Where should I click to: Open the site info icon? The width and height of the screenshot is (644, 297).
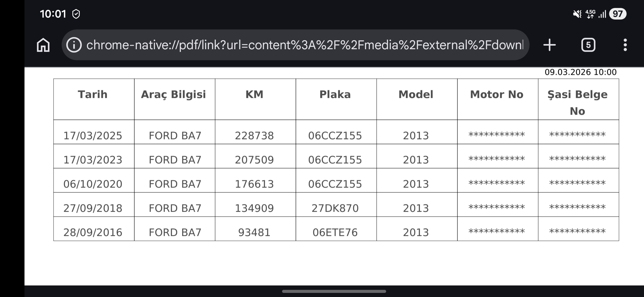pyautogui.click(x=74, y=45)
